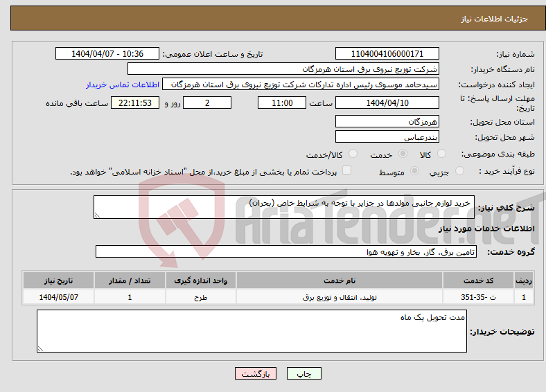
Task: Click the resize handle of the توضیحات خریدار textarea
Action: (40, 349)
